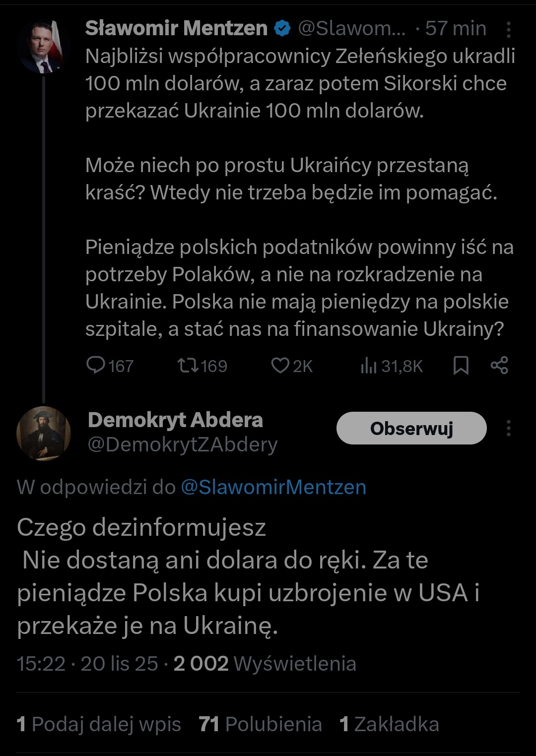This screenshot has width=536, height=756.
Task: Click the blue verified badge next to Mentzen
Action: [x=282, y=29]
